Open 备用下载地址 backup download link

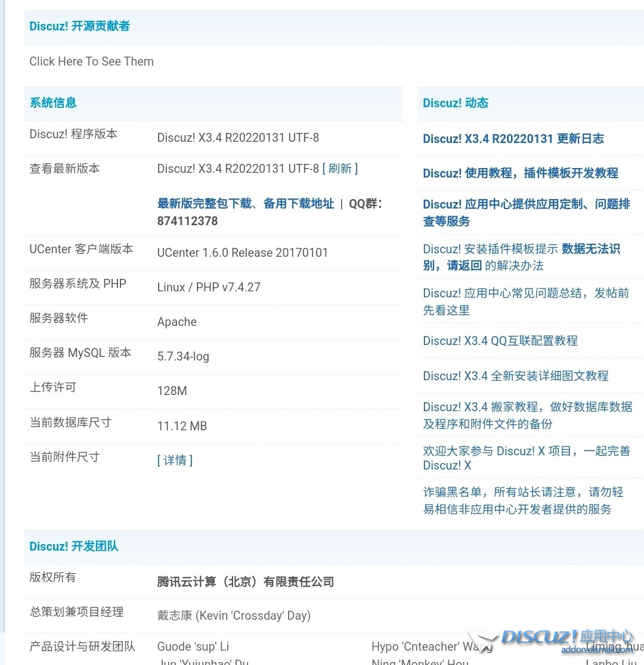[299, 204]
